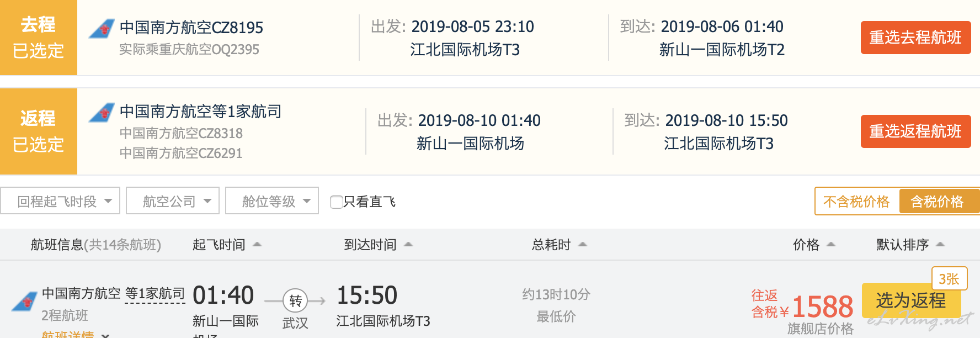Click sort arrow next to 到达时间
This screenshot has height=338, width=980.
pyautogui.click(x=408, y=244)
